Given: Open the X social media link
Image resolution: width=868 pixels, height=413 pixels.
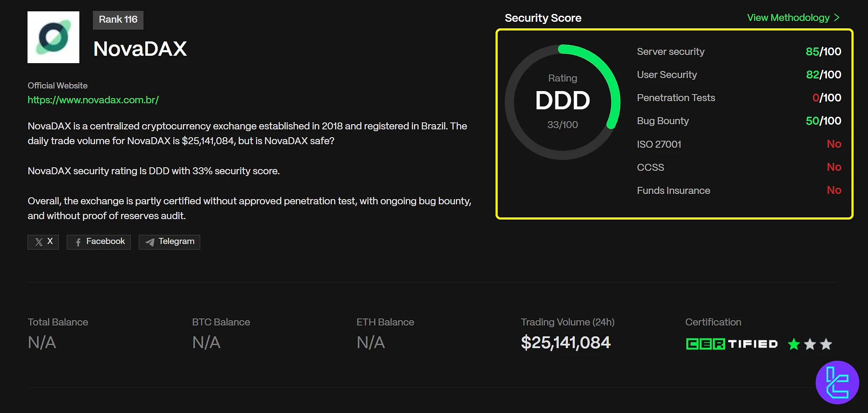Looking at the screenshot, I should (43, 242).
